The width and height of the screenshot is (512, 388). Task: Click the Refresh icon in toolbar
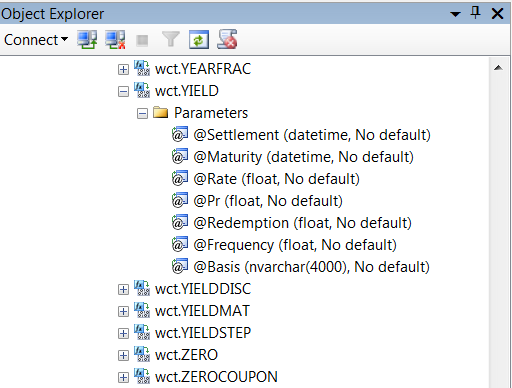[x=199, y=40]
